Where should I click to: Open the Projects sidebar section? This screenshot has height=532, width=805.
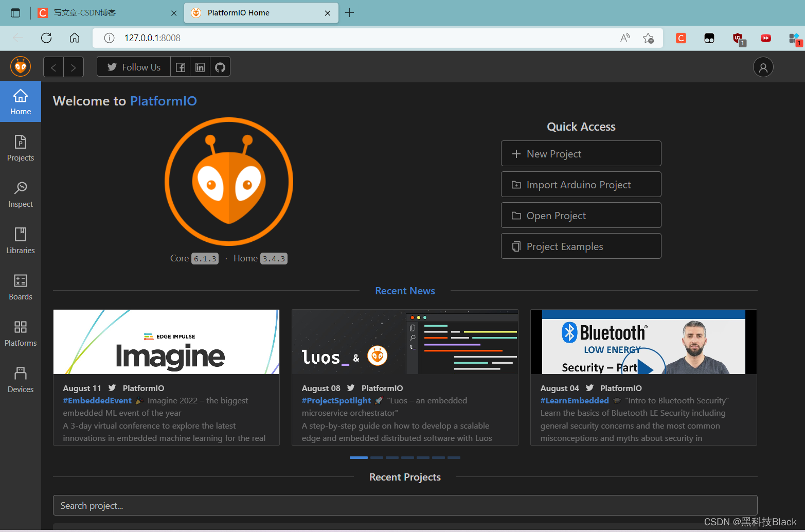click(x=21, y=148)
